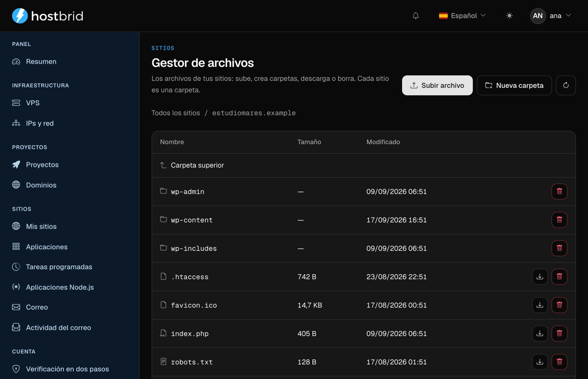Viewport: 588px width, 379px height.
Task: Click the IPs y red network icon
Action: 16,123
